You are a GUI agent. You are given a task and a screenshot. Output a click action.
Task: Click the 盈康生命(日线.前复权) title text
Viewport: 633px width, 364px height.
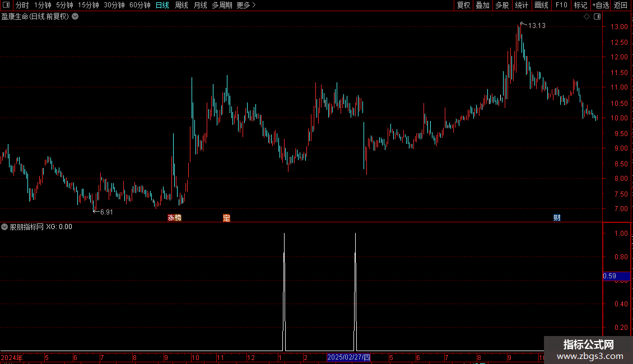[35, 17]
